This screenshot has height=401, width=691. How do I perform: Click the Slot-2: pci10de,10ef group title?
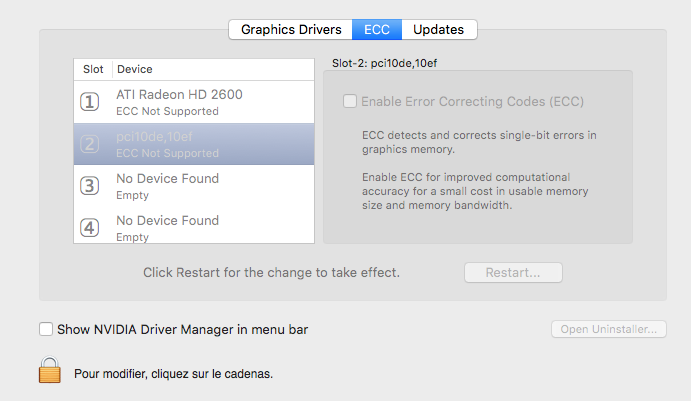(384, 63)
